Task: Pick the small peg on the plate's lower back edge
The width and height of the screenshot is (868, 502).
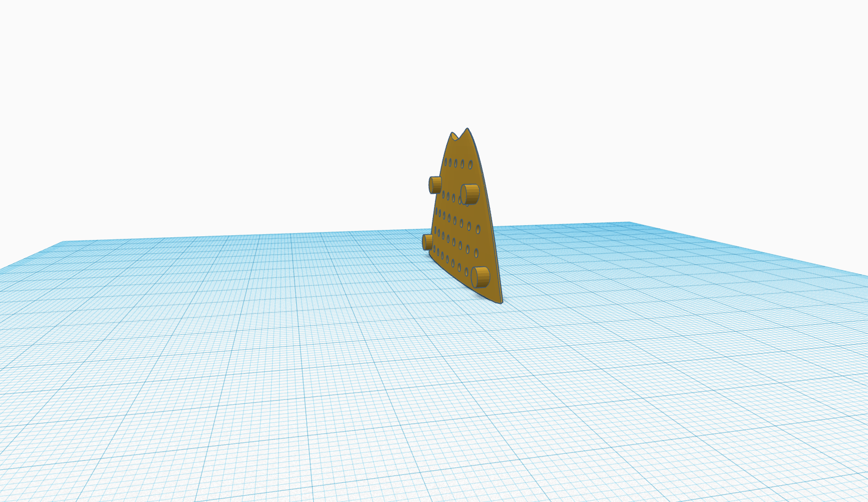Action: 428,242
